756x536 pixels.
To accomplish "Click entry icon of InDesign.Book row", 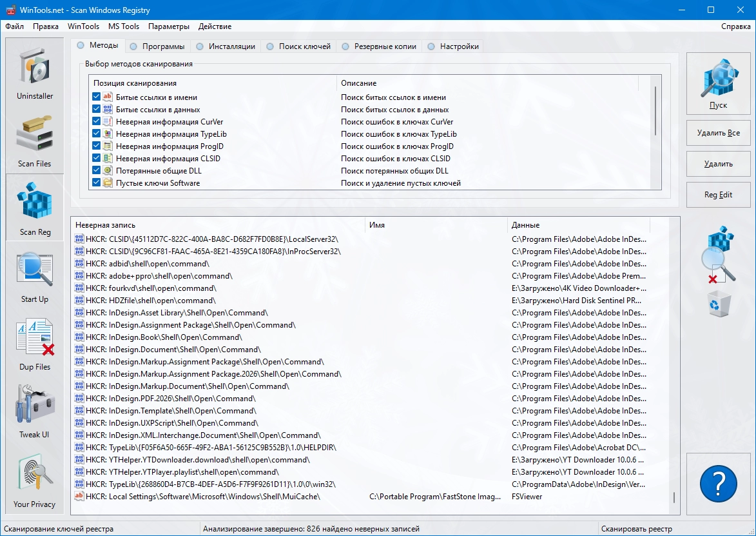I will [79, 337].
